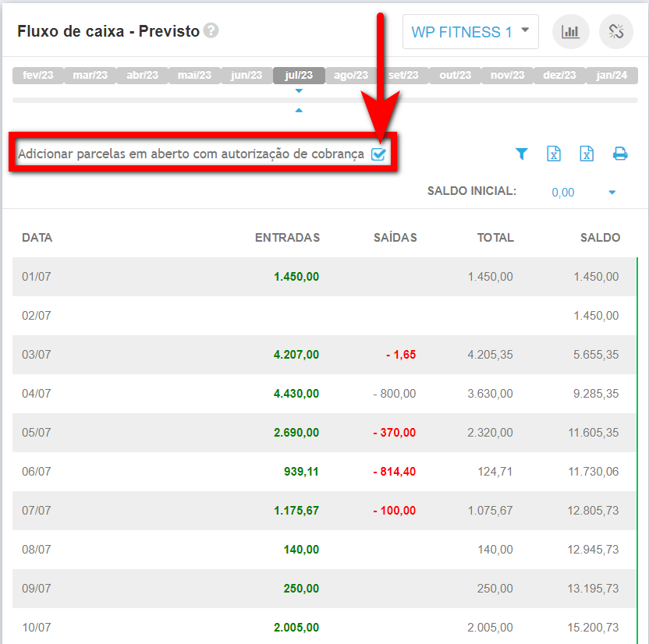The image size is (649, 644).
Task: Click the Saldo Inicial 0,00 value
Action: pyautogui.click(x=562, y=193)
